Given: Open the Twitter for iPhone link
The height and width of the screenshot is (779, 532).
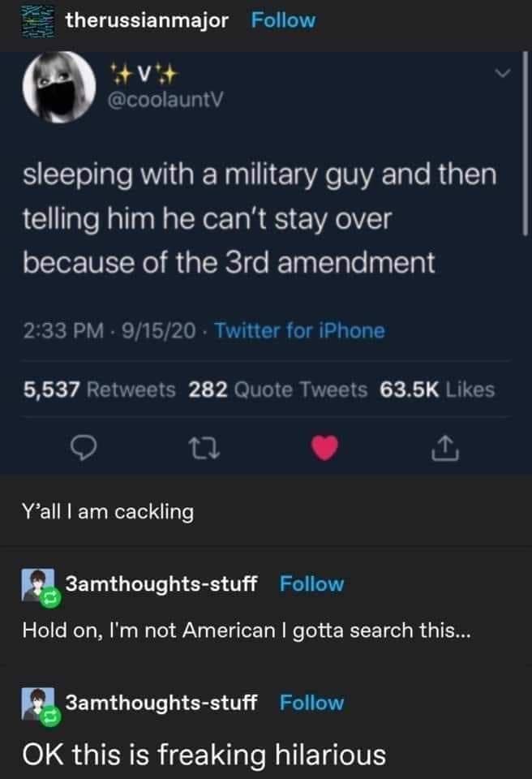Looking at the screenshot, I should (299, 331).
